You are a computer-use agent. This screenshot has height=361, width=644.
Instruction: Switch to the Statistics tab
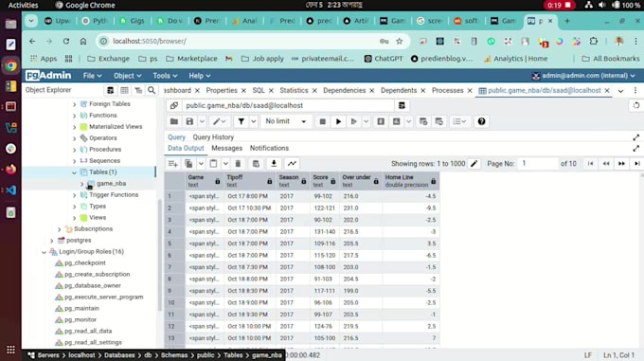pos(294,90)
